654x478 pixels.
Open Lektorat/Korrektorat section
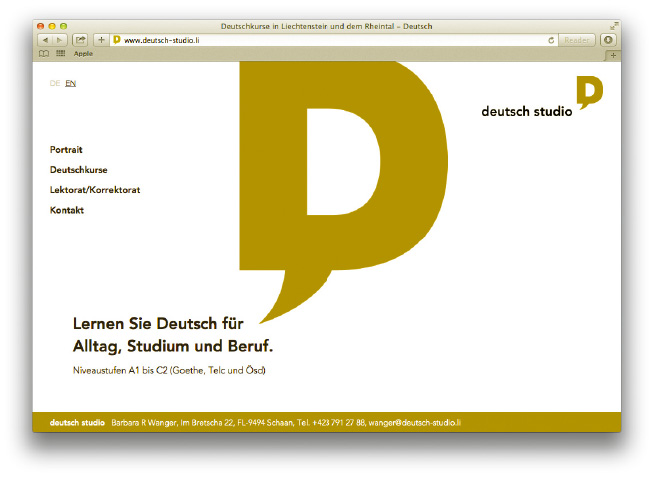pyautogui.click(x=95, y=190)
